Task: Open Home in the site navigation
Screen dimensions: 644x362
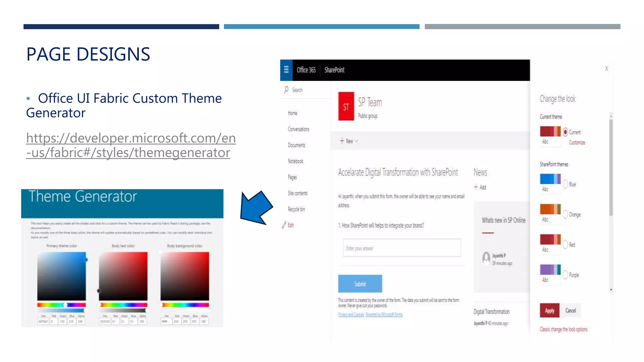Action: click(x=292, y=113)
